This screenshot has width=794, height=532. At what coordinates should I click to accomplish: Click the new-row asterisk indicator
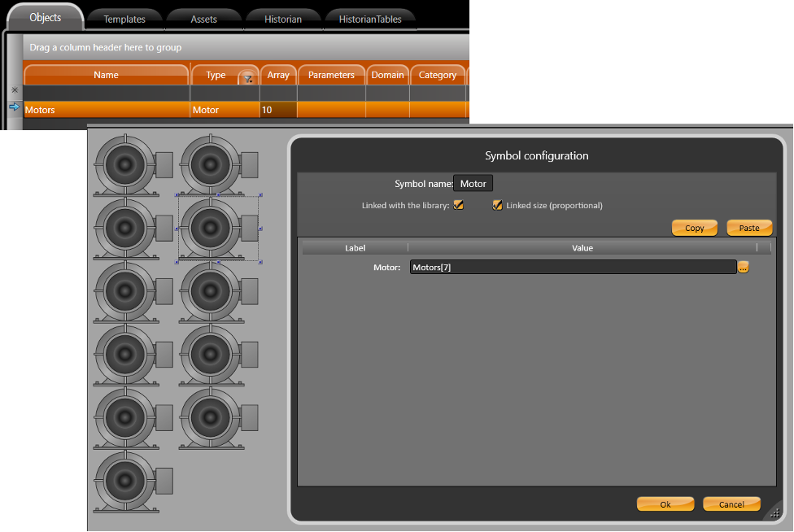click(x=15, y=91)
